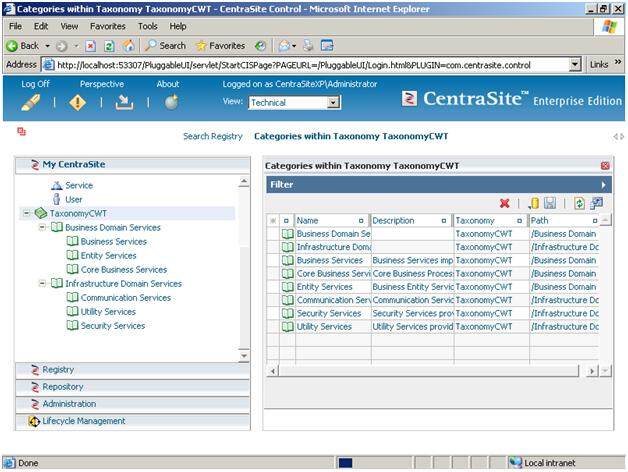Collapse the Infrastructure Domain Services node
The image size is (628, 472).
pyautogui.click(x=42, y=284)
